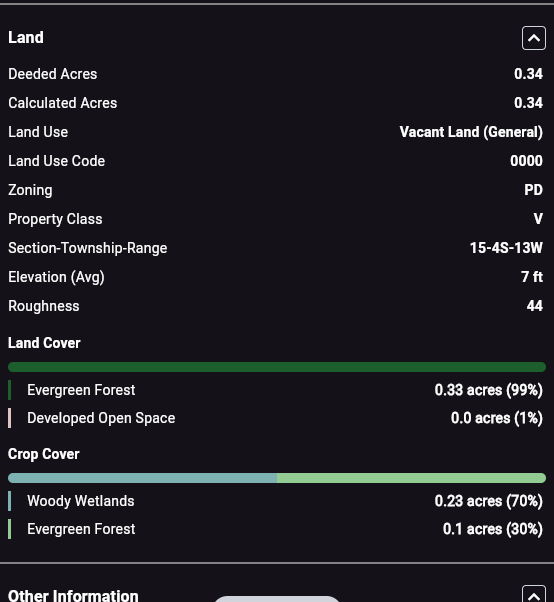Click the pink Developed Open Space legend swatch
554x602 pixels.
tap(10, 418)
